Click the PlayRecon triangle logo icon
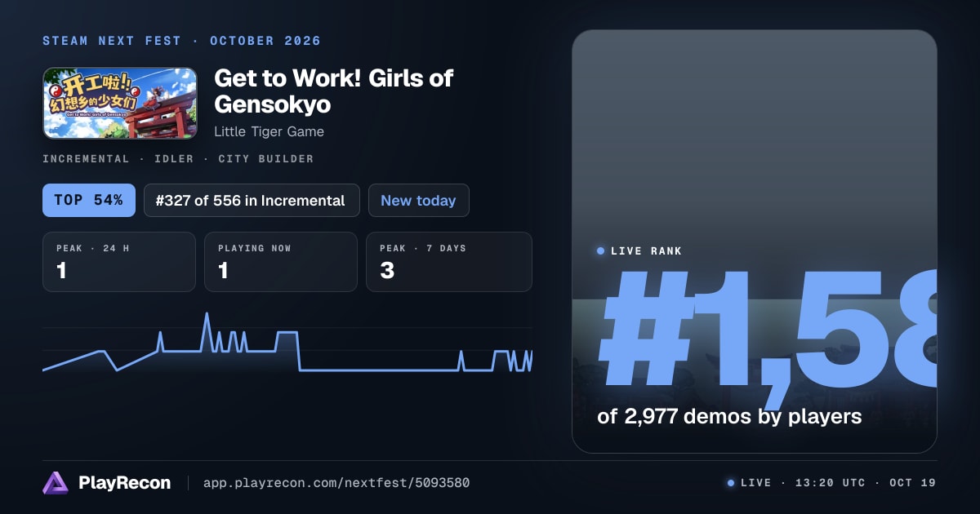This screenshot has width=980, height=514. pos(56,483)
